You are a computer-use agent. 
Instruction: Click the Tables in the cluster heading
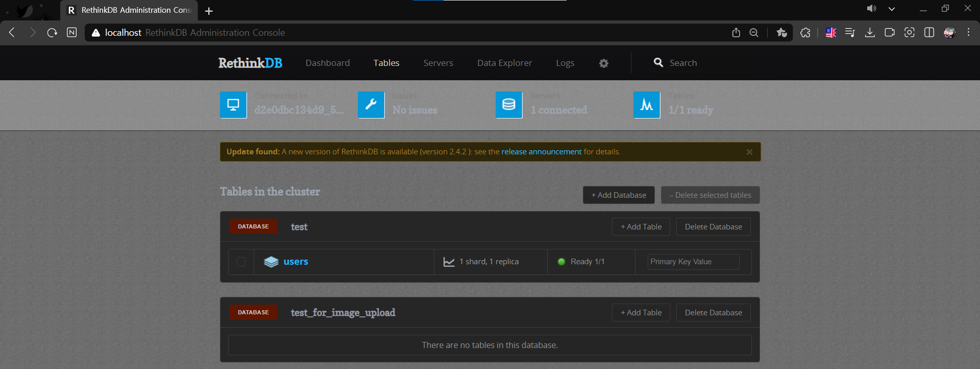[270, 192]
